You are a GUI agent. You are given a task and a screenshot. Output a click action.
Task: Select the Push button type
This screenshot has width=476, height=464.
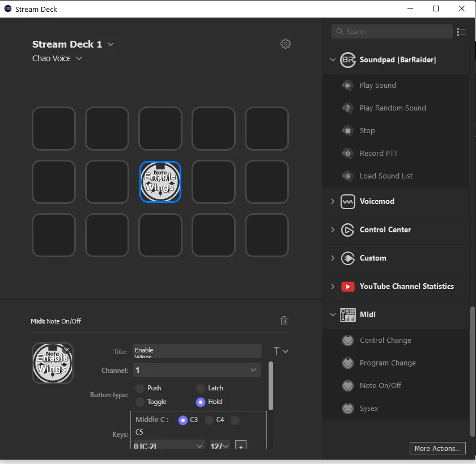tap(140, 388)
